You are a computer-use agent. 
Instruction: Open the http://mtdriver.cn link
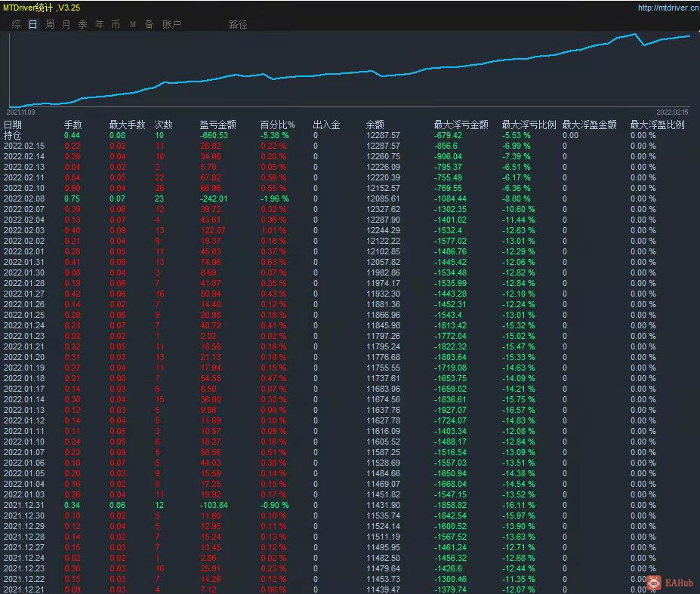pos(668,8)
